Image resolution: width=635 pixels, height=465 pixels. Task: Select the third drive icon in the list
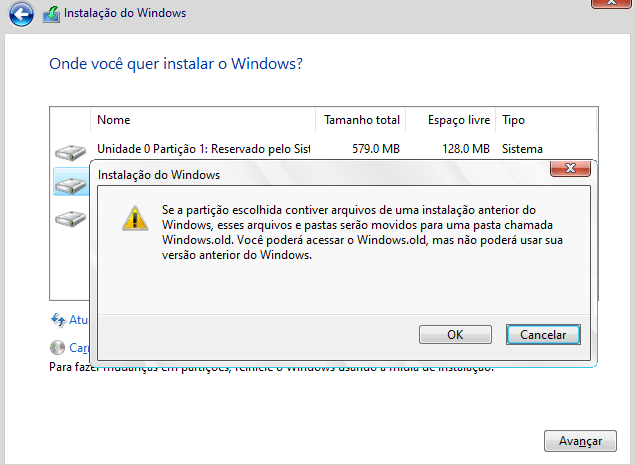[x=70, y=218]
